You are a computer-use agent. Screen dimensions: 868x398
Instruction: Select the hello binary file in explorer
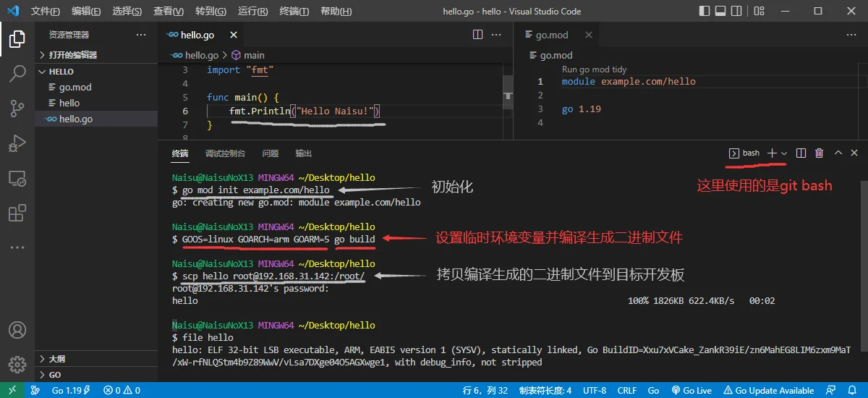[96, 103]
